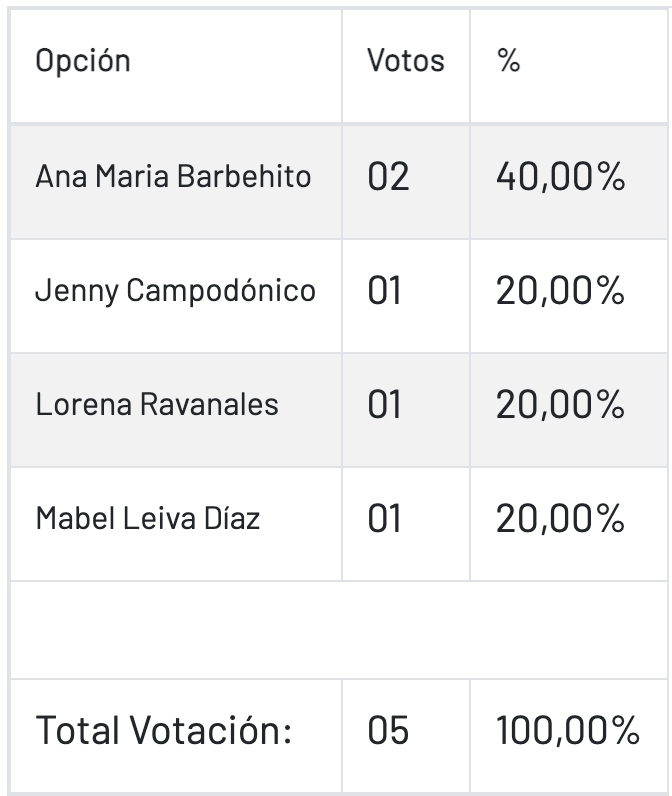Click Jenny Campodónico's vote count 01
Screen dimensions: 672x796
click(x=406, y=296)
